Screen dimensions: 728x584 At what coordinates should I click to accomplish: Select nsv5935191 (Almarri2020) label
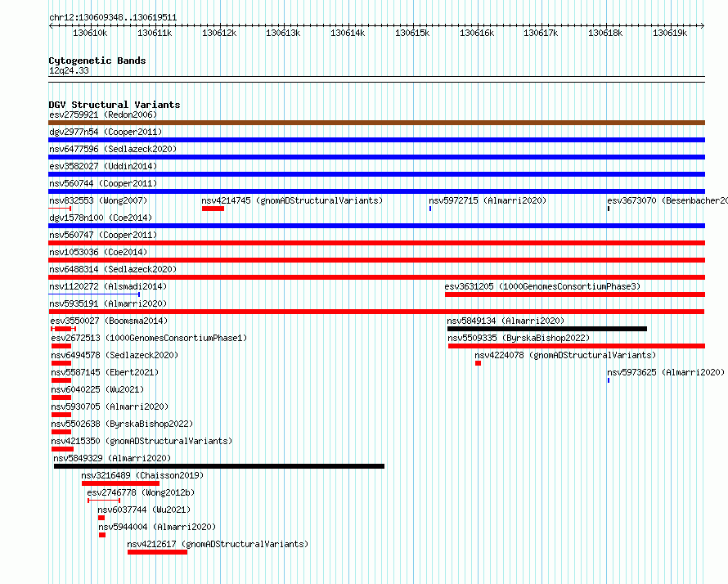click(x=108, y=303)
